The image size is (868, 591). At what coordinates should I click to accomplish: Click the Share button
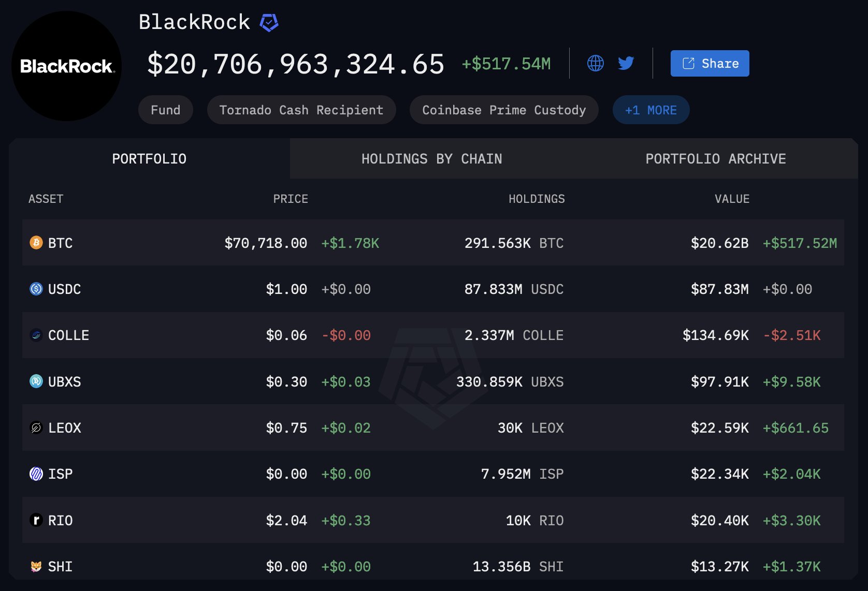pos(710,63)
